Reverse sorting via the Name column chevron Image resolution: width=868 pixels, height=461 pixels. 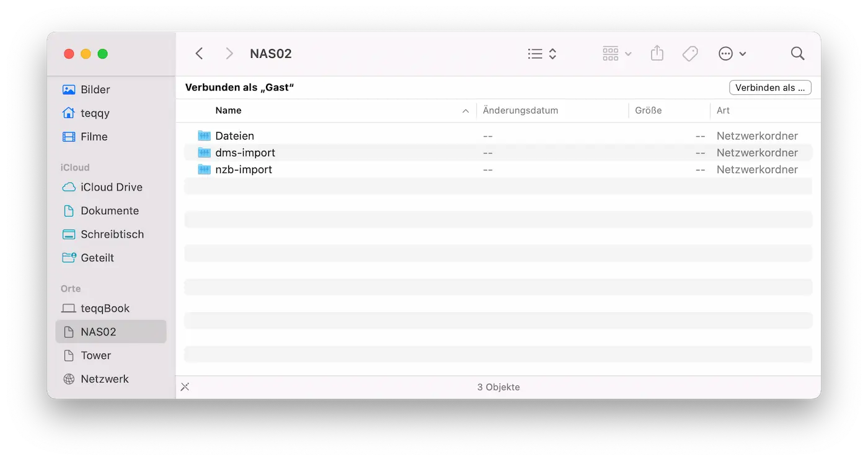[x=465, y=110]
